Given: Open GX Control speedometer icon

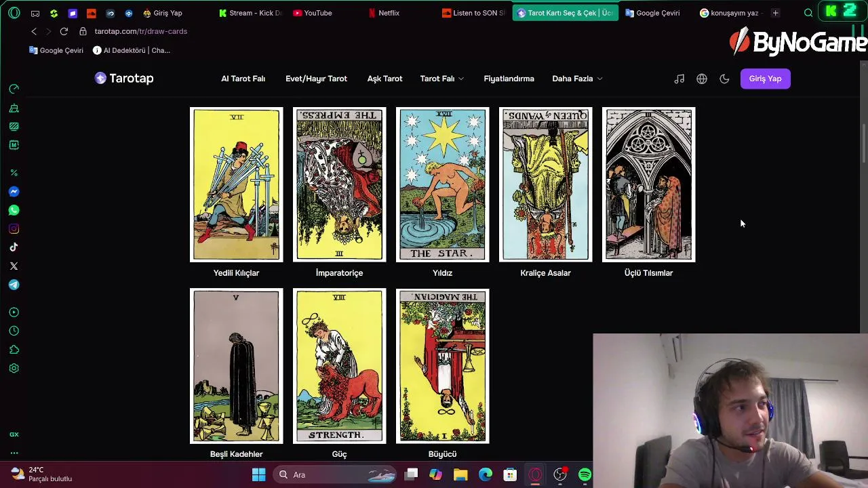Looking at the screenshot, I should (x=14, y=89).
